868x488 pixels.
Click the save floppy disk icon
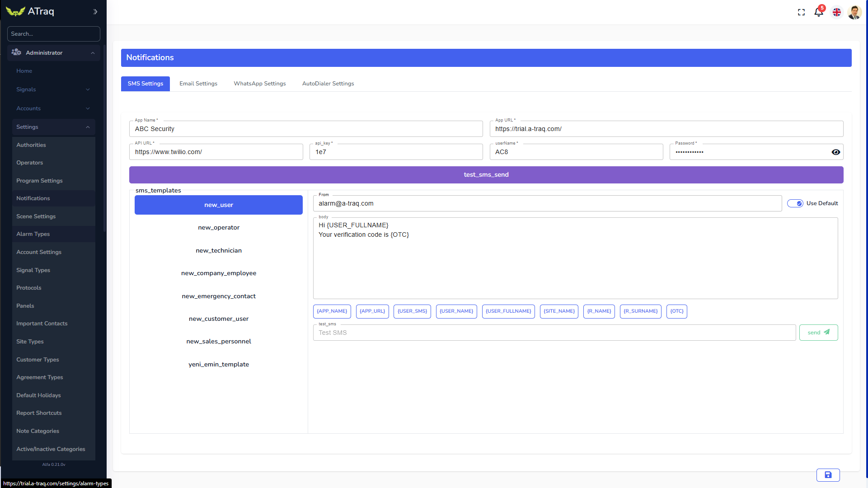(828, 475)
